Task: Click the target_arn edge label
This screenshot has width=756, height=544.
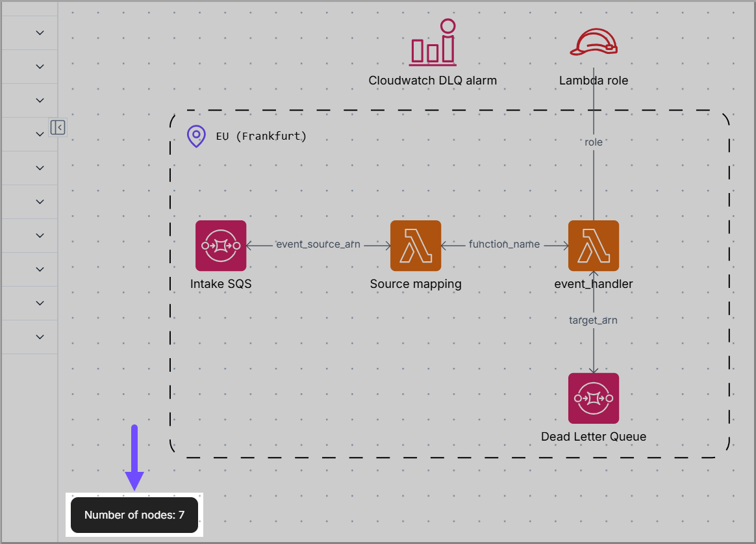Action: 593,320
